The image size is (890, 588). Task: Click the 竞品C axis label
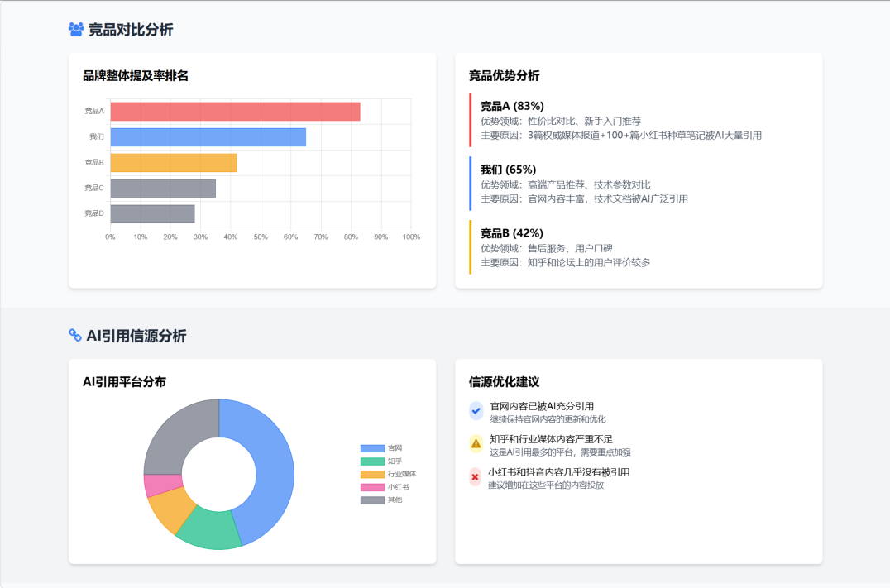(x=94, y=188)
